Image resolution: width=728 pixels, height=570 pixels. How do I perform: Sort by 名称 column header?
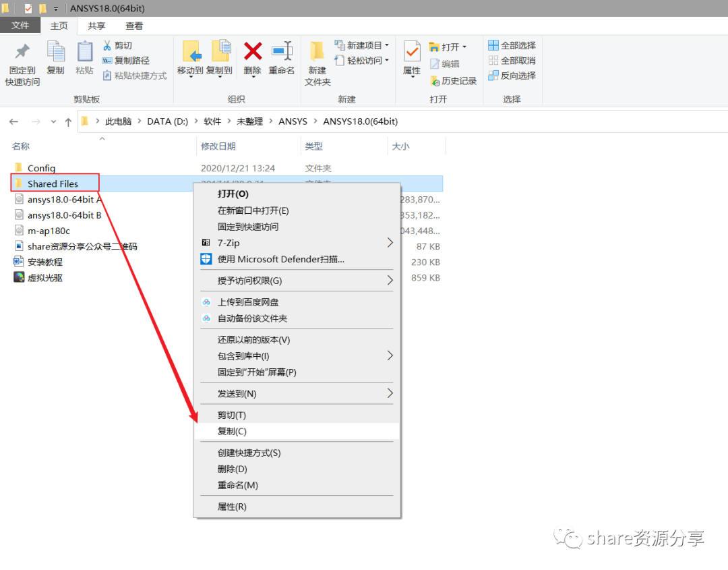pos(21,146)
